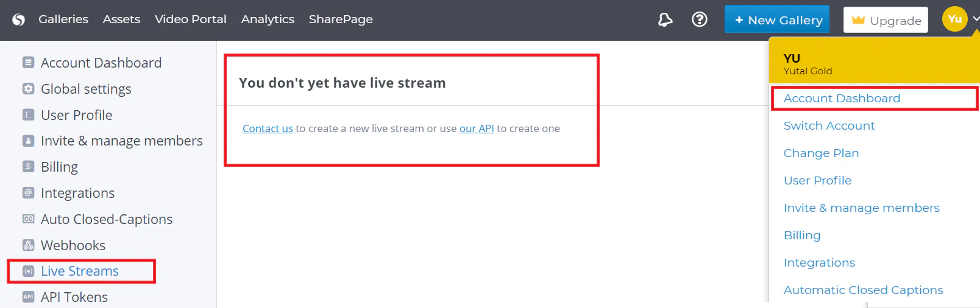This screenshot has height=308, width=980.
Task: Click the app logo in top bar
Action: [x=19, y=20]
